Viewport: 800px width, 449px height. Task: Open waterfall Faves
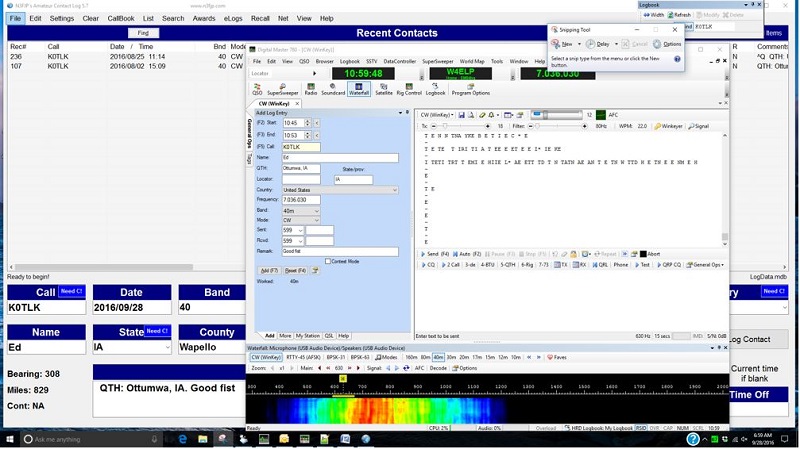(557, 358)
